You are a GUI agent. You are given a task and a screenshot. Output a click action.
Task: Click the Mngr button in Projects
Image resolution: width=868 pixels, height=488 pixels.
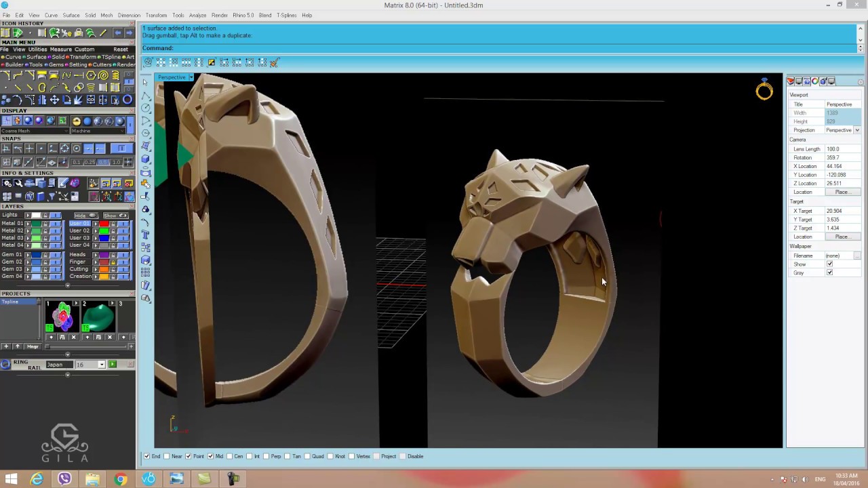[33, 346]
